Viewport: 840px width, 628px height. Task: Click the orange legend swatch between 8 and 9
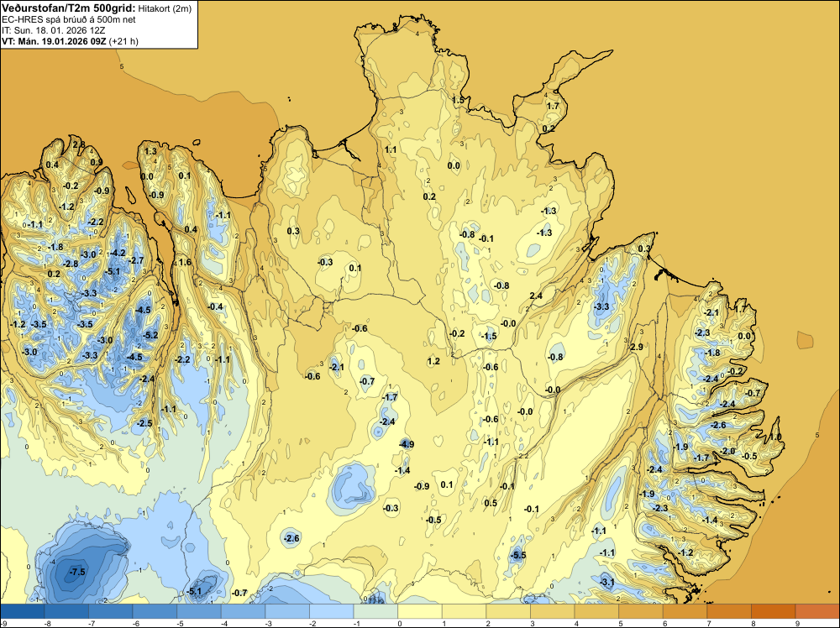point(773,611)
